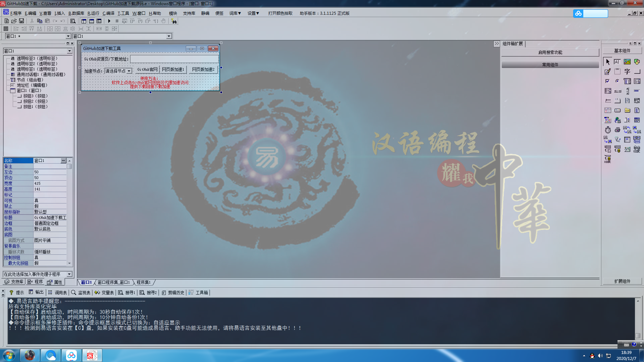
Task: Click the New file toolbar icon
Action: pos(6,21)
